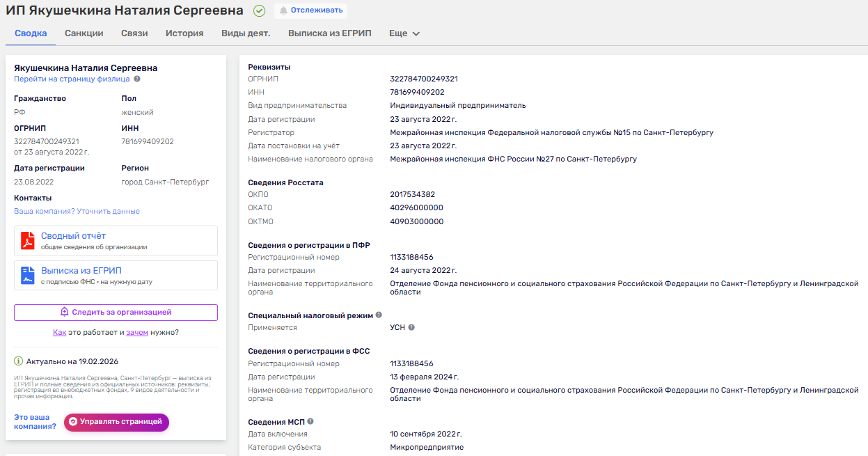Screen dimensions: 868x456
Task: Click the green info icon near Актуально
Action: (x=19, y=361)
